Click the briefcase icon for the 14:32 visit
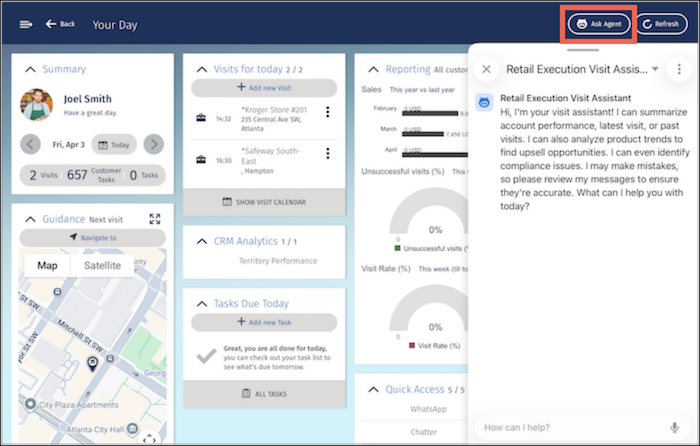This screenshot has width=700, height=446. click(201, 118)
